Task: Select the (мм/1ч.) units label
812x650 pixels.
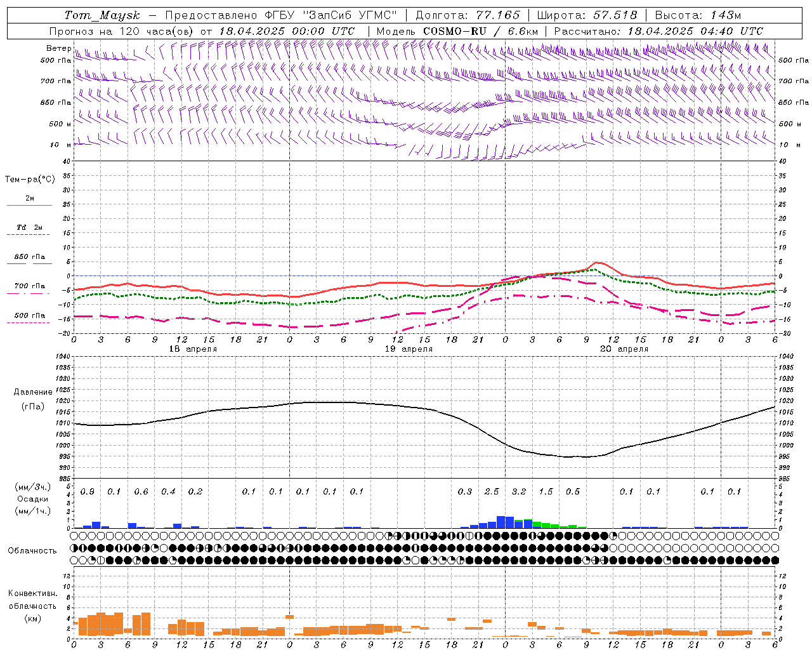Action: coord(32,511)
